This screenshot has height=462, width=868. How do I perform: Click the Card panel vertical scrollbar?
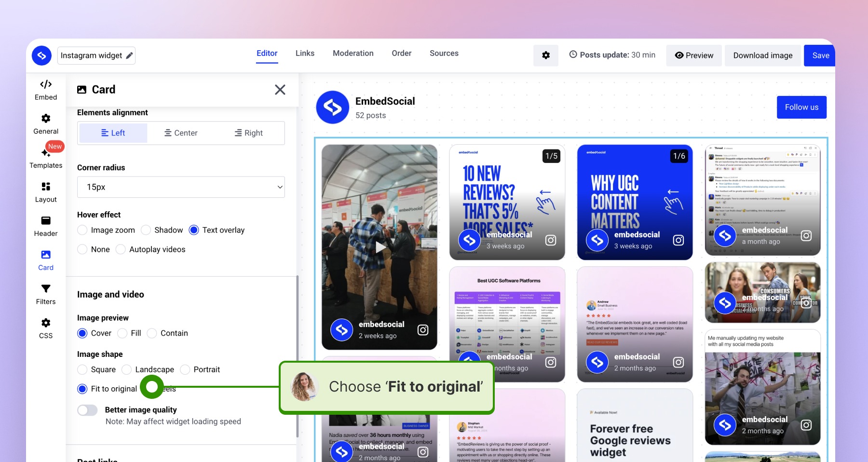tap(297, 356)
